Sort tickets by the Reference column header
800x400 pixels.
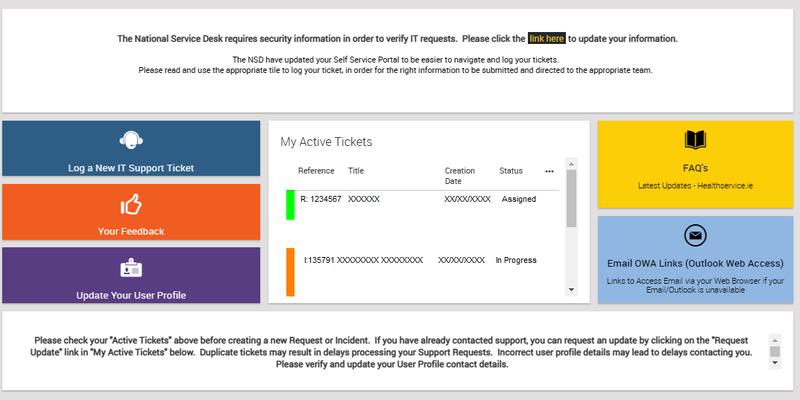[316, 171]
